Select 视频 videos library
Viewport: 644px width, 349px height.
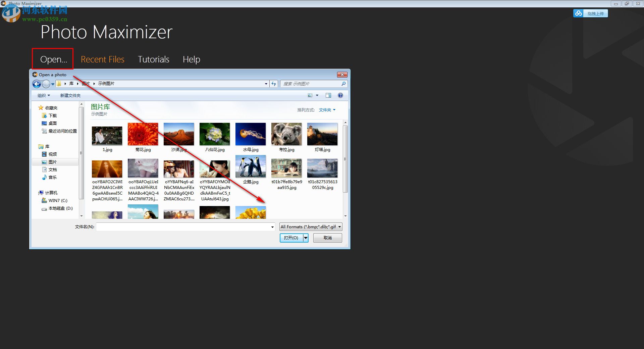coord(49,154)
